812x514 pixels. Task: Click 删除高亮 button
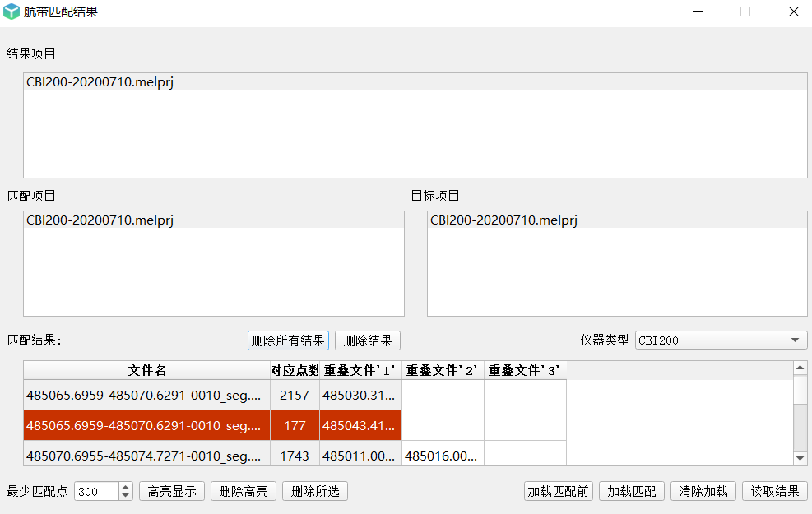(244, 491)
